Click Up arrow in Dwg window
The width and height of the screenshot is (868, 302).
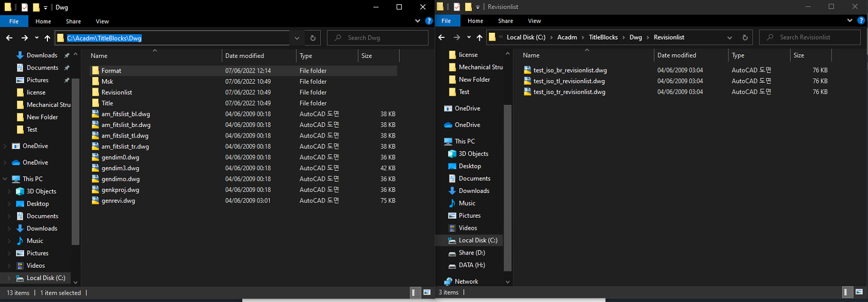point(47,38)
